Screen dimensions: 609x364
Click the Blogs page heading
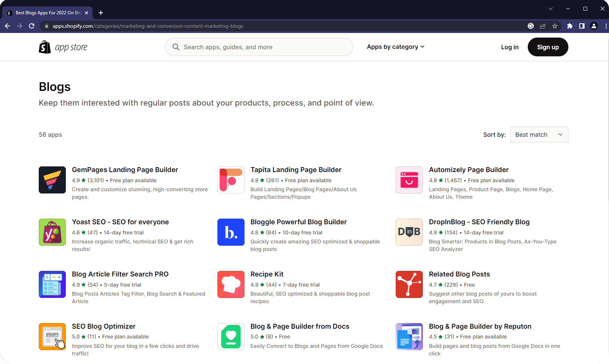55,87
